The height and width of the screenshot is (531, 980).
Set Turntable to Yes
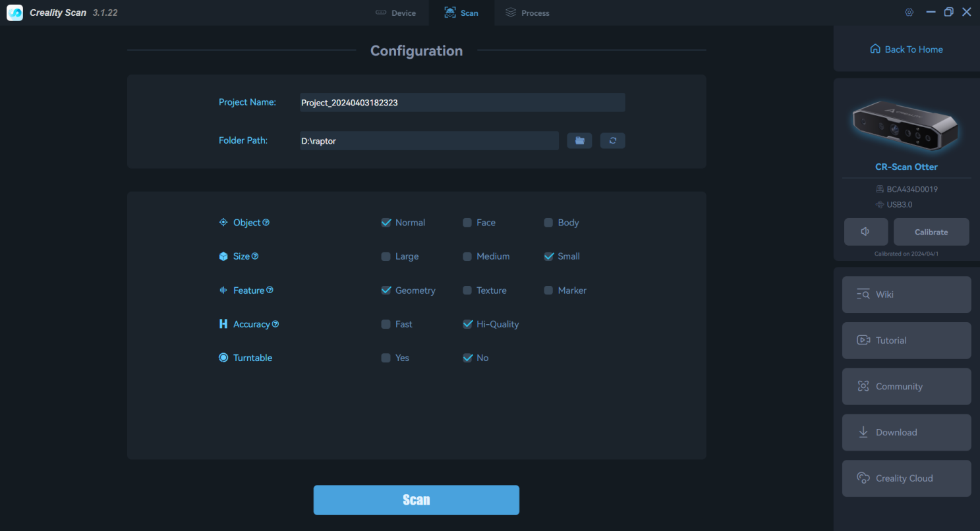(x=386, y=358)
